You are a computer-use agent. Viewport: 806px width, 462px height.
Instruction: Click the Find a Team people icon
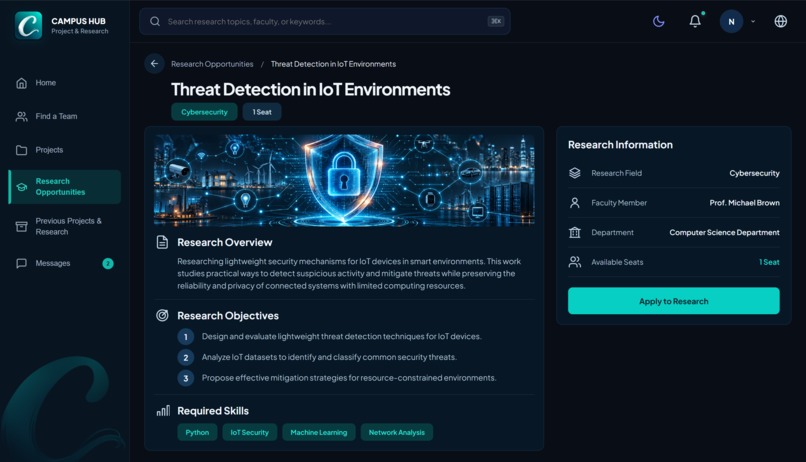tap(22, 117)
